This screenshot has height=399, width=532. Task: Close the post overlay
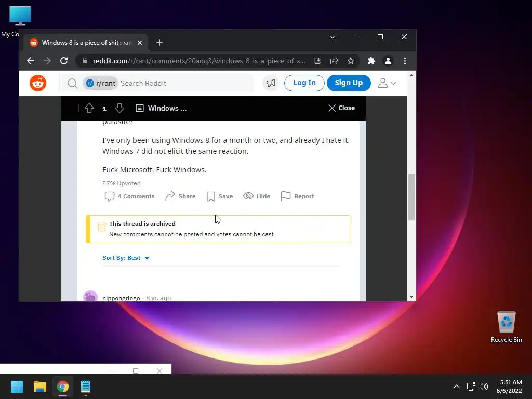[341, 108]
